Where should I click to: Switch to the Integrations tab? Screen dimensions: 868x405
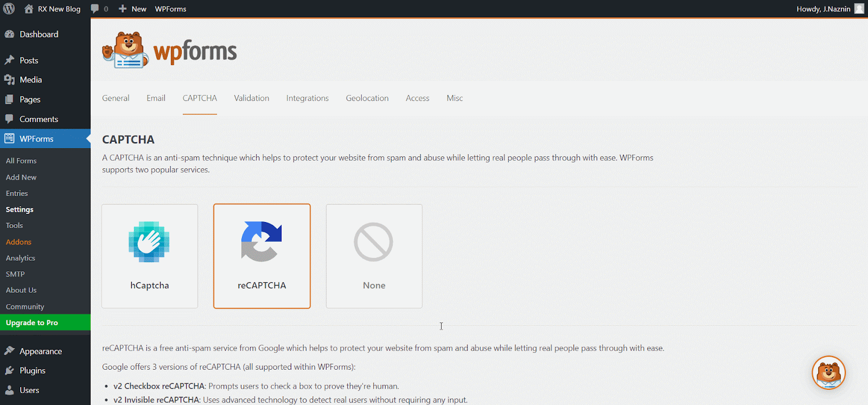[308, 98]
